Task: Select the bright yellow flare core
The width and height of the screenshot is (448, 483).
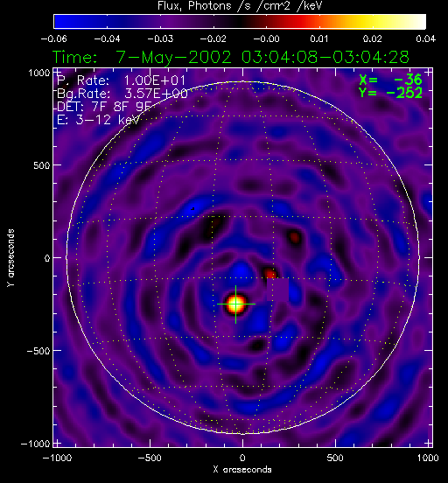Action: [x=236, y=304]
